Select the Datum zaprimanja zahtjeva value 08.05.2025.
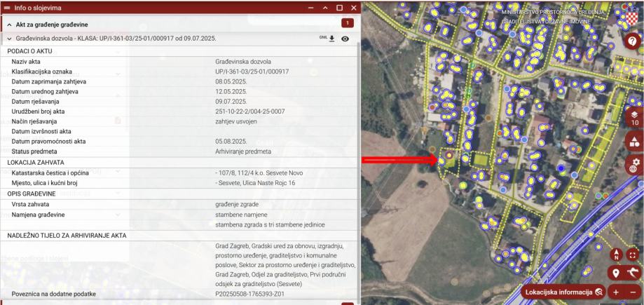This screenshot has width=644, height=305. point(231,81)
